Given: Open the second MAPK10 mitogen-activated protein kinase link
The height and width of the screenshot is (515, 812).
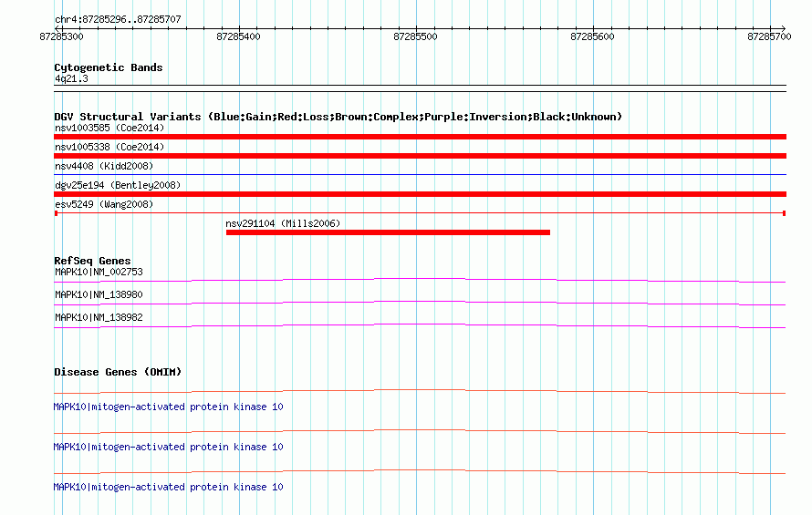Looking at the screenshot, I should pos(168,447).
